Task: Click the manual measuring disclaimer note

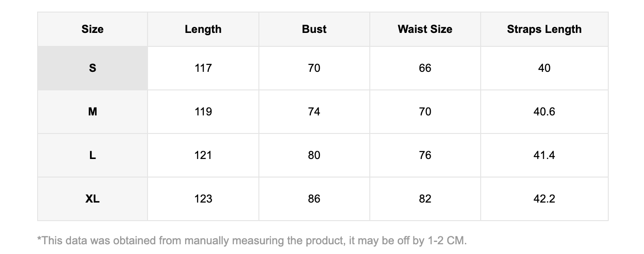Action: (x=252, y=241)
